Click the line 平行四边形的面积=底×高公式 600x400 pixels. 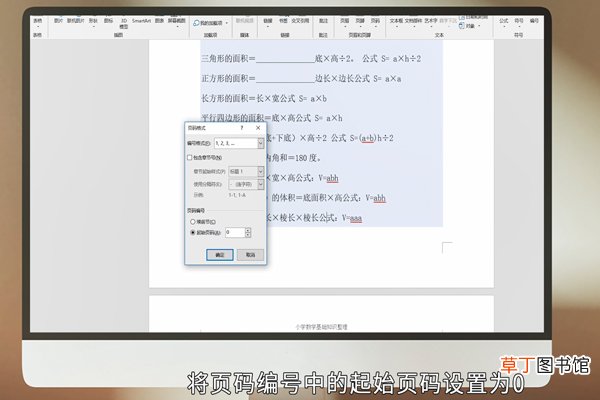click(272, 118)
